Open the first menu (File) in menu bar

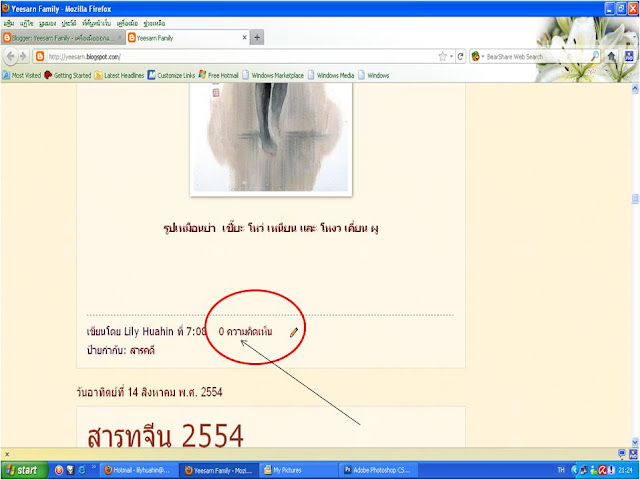coord(9,23)
